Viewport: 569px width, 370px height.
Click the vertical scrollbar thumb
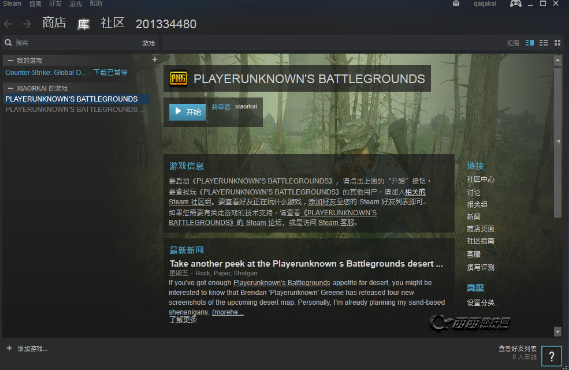[558, 142]
